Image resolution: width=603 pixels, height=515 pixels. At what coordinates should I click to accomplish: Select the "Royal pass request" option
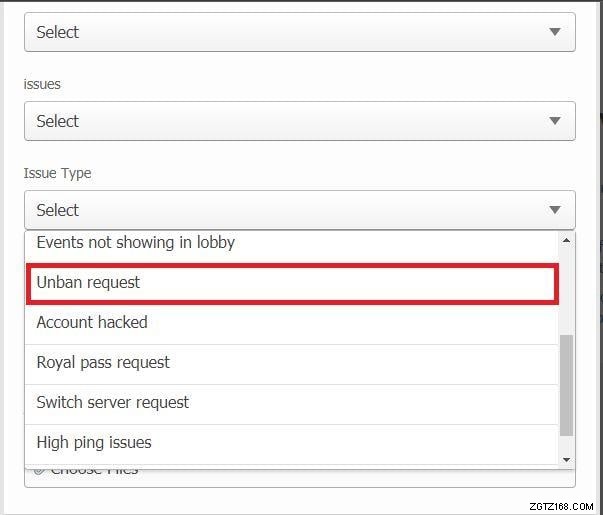[103, 362]
